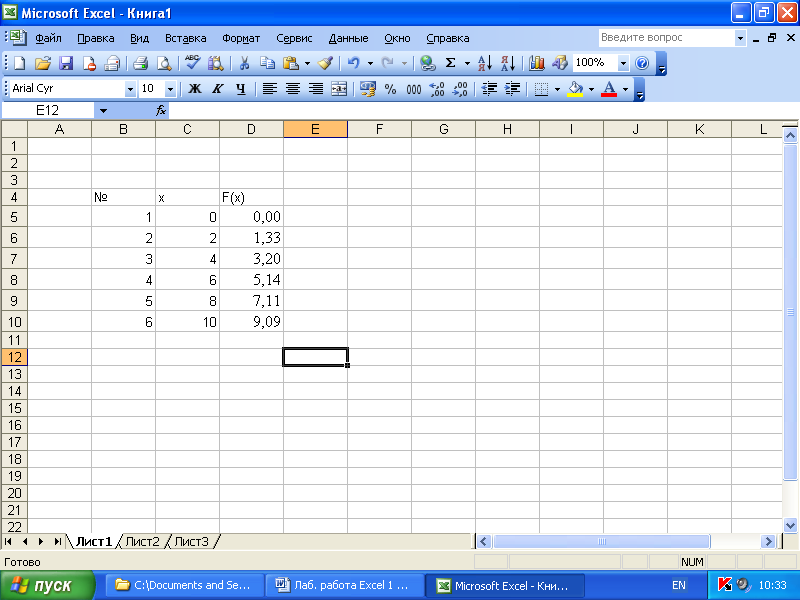
Task: Open a file using the folder icon
Action: pyautogui.click(x=43, y=63)
